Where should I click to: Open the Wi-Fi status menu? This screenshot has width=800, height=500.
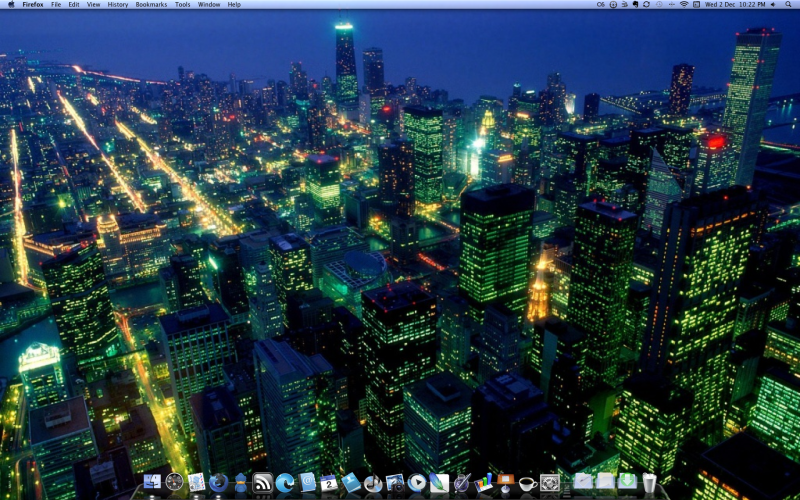tap(684, 4)
